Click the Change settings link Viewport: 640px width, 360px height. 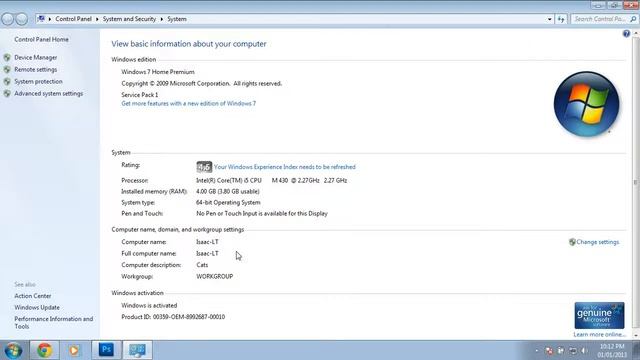point(598,242)
